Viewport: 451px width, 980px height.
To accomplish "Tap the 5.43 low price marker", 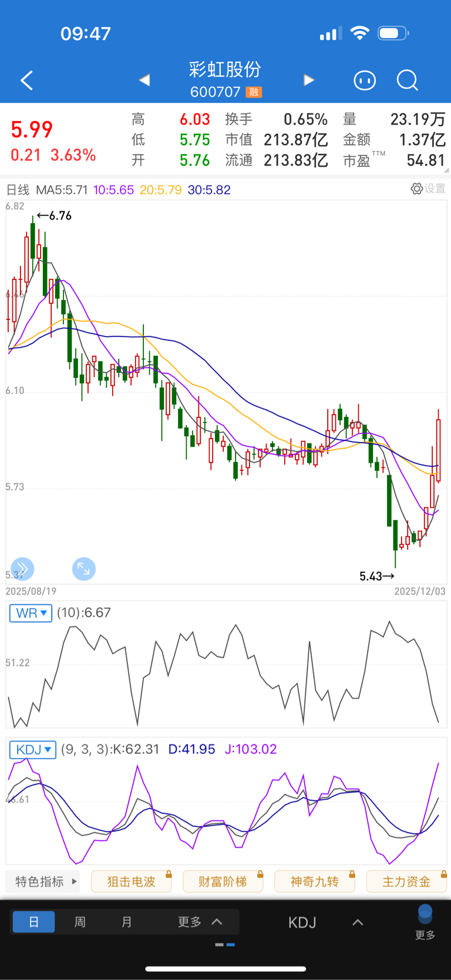I will (x=377, y=576).
